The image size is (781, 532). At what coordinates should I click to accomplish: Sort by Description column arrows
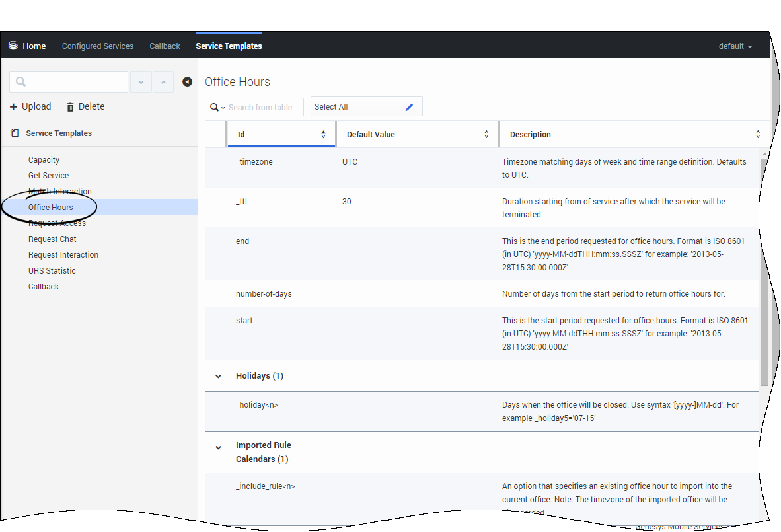tap(757, 135)
